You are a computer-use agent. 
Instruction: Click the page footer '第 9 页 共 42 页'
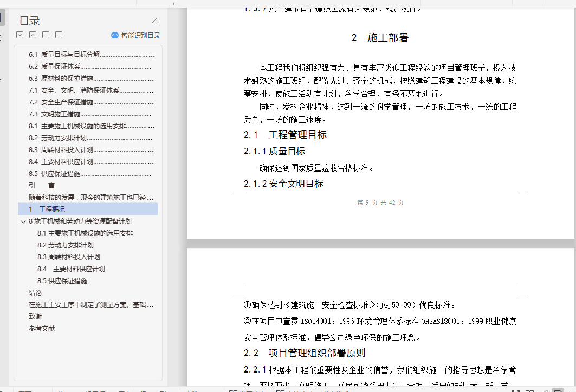tap(380, 202)
